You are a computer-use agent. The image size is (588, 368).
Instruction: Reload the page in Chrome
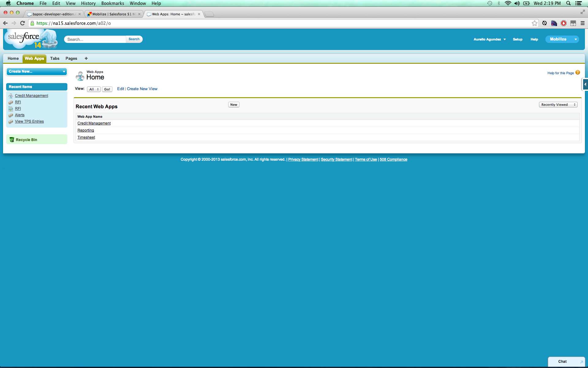pyautogui.click(x=22, y=23)
